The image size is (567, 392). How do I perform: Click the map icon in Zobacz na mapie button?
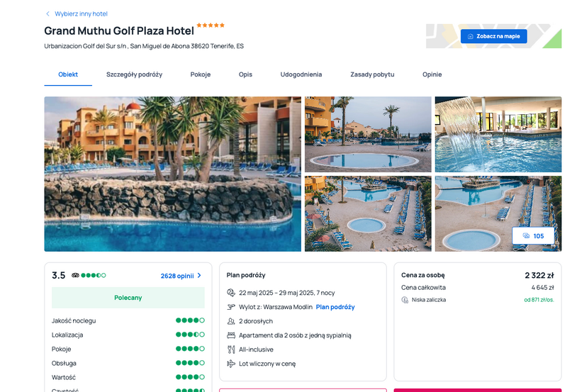tap(471, 36)
